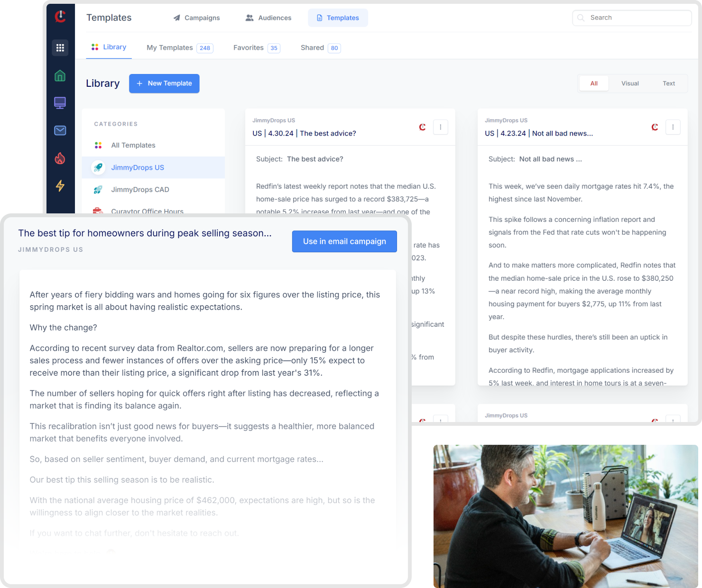Open the monitor icon in the sidebar
This screenshot has height=588, width=702.
tap(60, 103)
